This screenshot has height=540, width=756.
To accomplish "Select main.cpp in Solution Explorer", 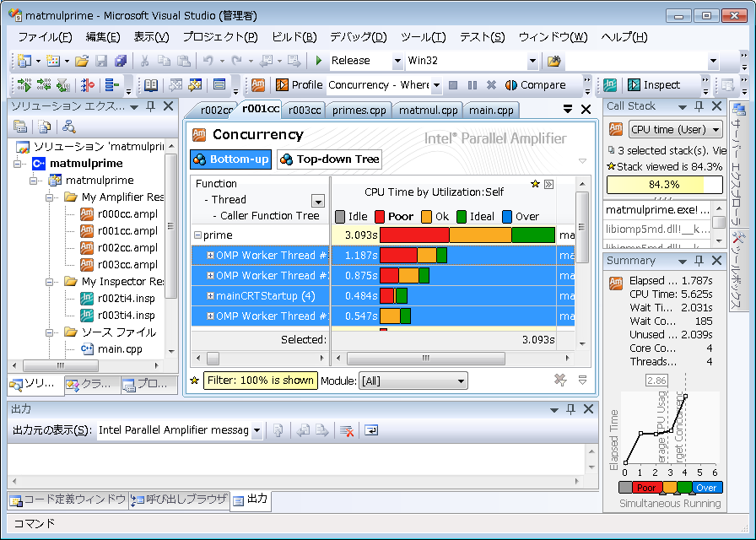I will click(x=120, y=349).
